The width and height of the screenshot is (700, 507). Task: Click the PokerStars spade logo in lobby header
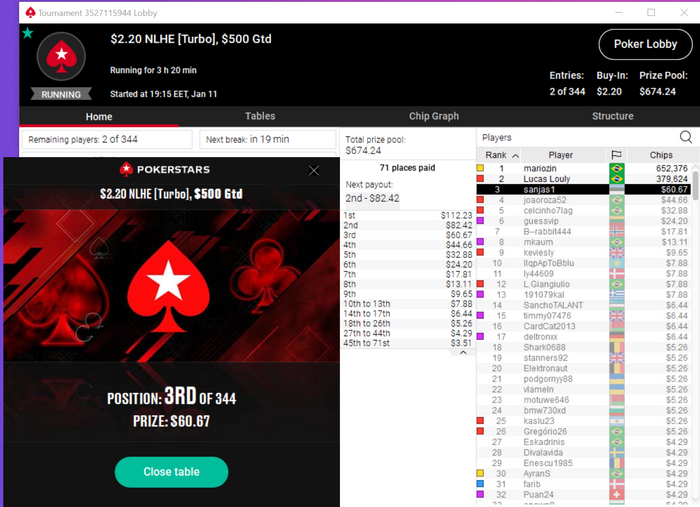(x=61, y=56)
